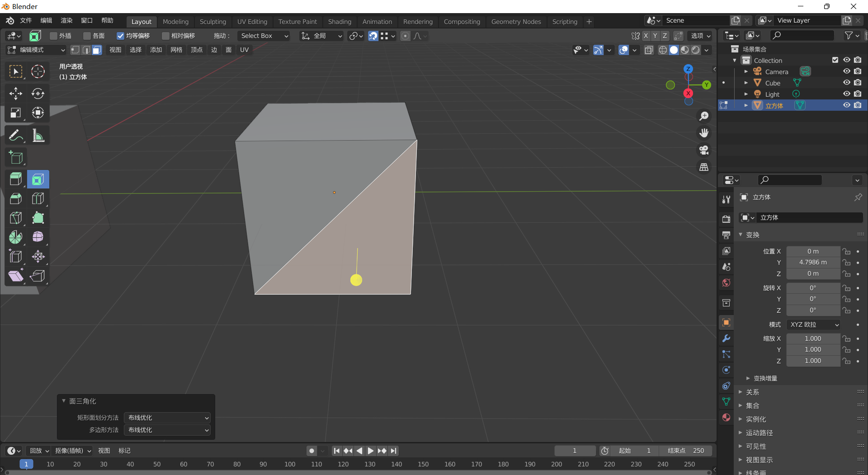868x475 pixels.
Task: Switch orthographic/perspective grid icon
Action: click(704, 167)
